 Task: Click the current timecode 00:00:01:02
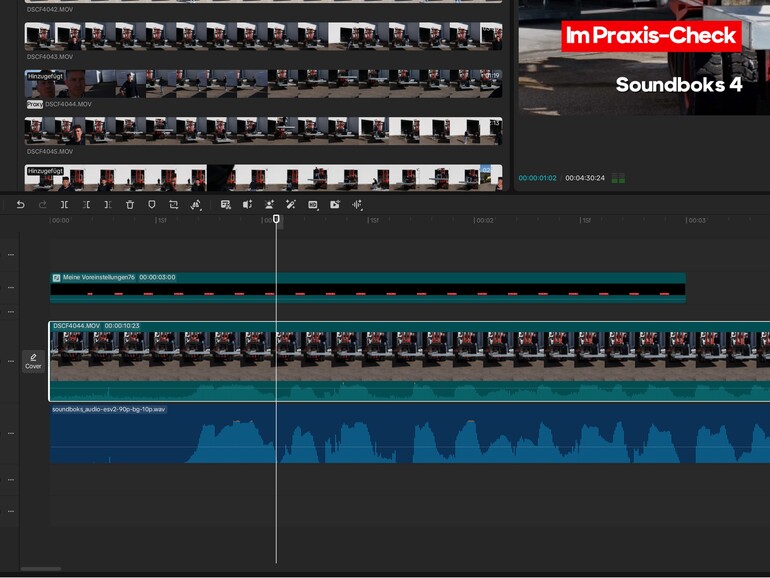(537, 178)
